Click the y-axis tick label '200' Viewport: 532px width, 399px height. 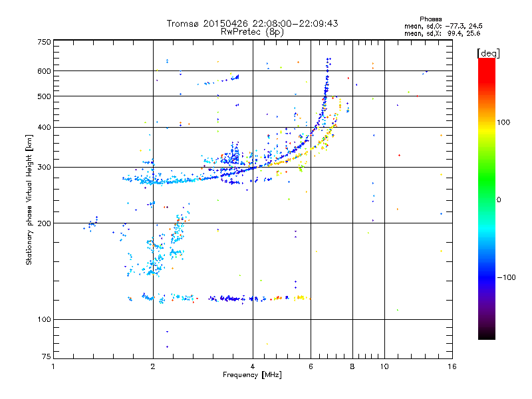(44, 223)
